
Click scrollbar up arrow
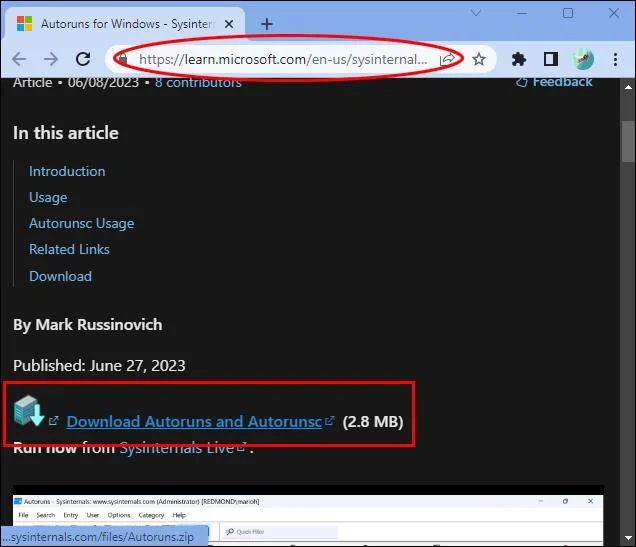(628, 87)
